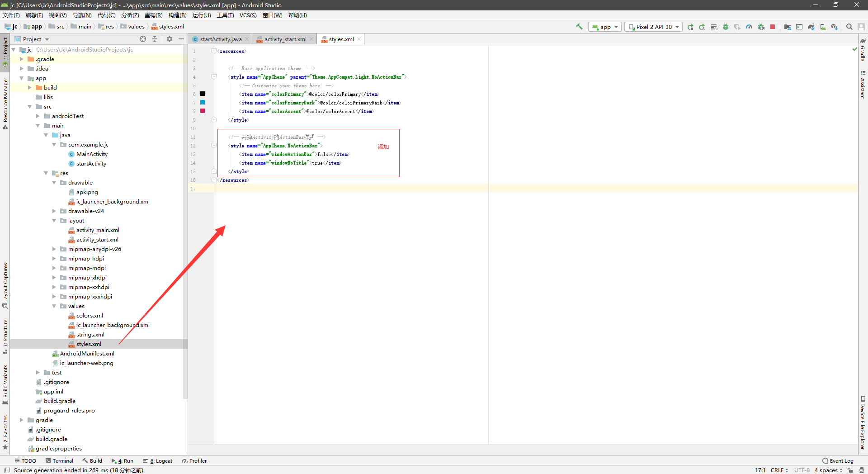This screenshot has width=868, height=474.
Task: Close the activity_start.xml tab
Action: [311, 39]
